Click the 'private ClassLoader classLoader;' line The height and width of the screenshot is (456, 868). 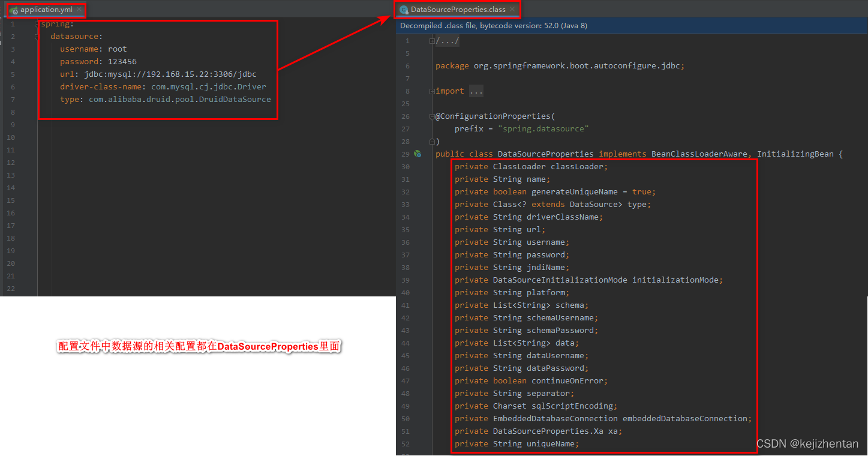point(531,167)
